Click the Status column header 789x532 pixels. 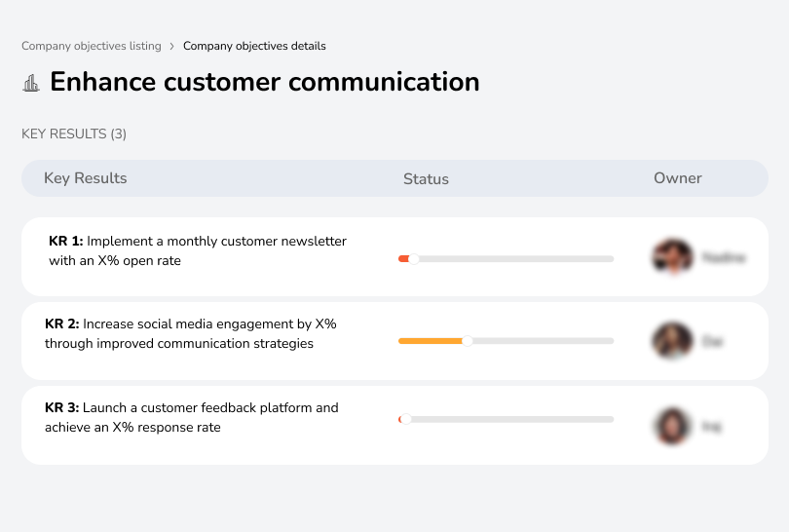coord(426,178)
